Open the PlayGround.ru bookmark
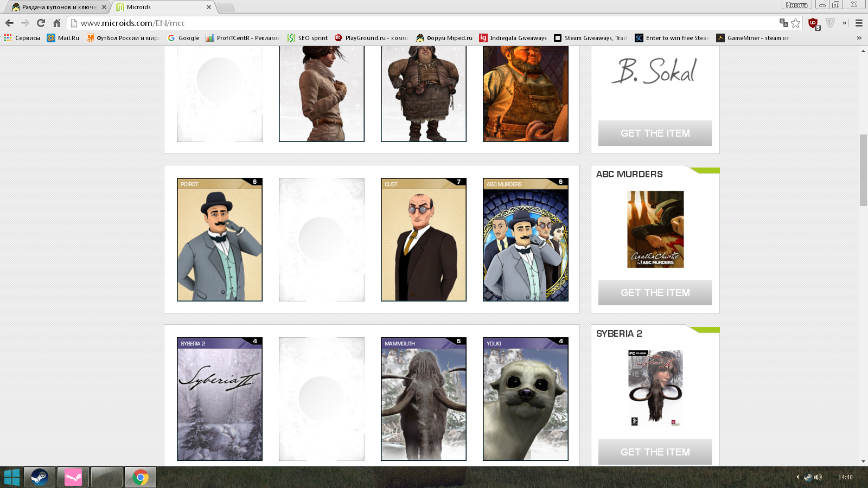This screenshot has height=488, width=868. point(371,38)
